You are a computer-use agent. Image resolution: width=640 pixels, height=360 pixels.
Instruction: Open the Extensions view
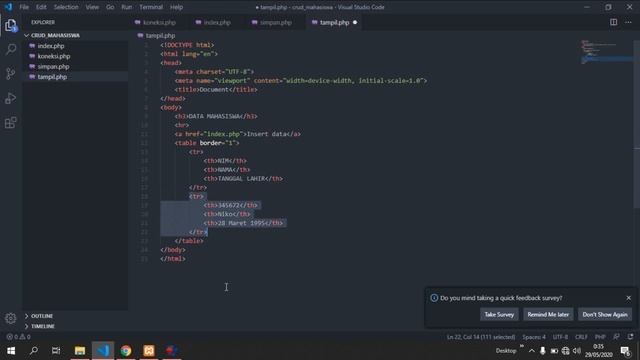tap(11, 122)
